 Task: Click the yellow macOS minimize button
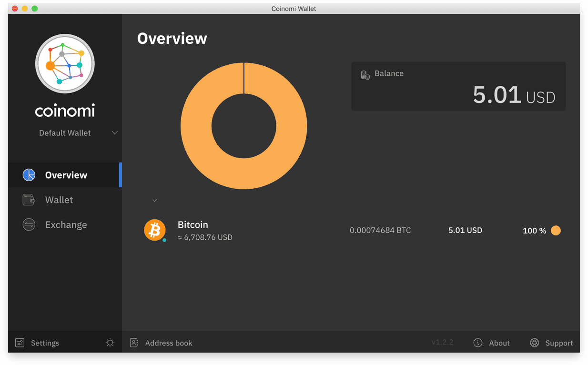pos(25,9)
